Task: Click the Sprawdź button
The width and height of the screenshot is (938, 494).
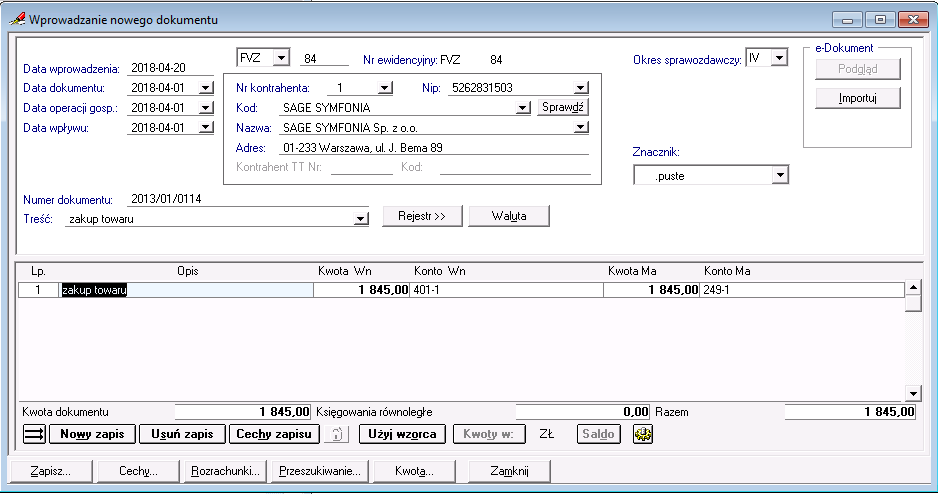Action: (563, 108)
